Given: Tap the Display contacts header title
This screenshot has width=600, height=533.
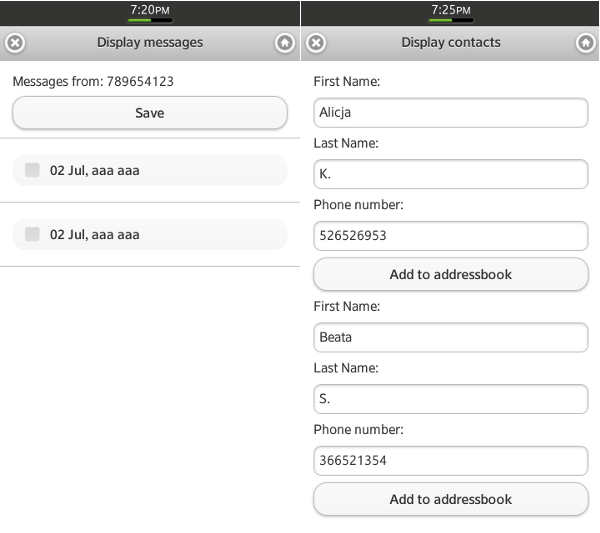Looking at the screenshot, I should (x=451, y=43).
